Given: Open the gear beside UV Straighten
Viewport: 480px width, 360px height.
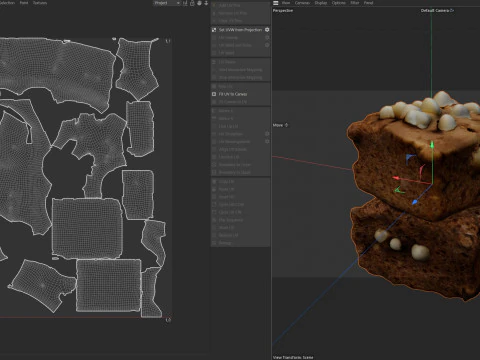Looking at the screenshot, I should [x=267, y=134].
